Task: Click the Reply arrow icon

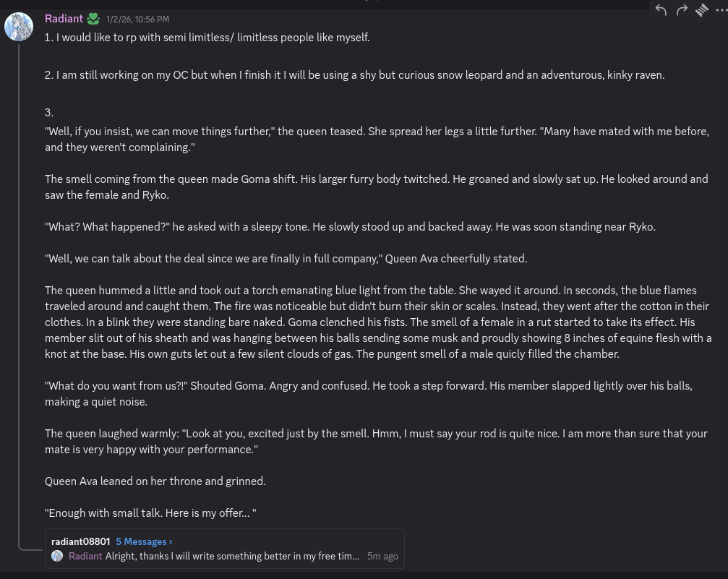Action: [661, 10]
